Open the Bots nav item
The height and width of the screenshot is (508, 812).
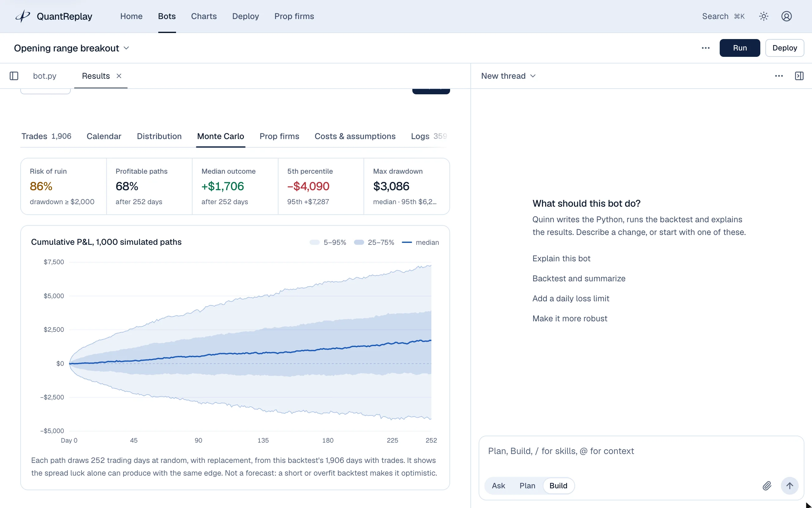click(x=167, y=16)
